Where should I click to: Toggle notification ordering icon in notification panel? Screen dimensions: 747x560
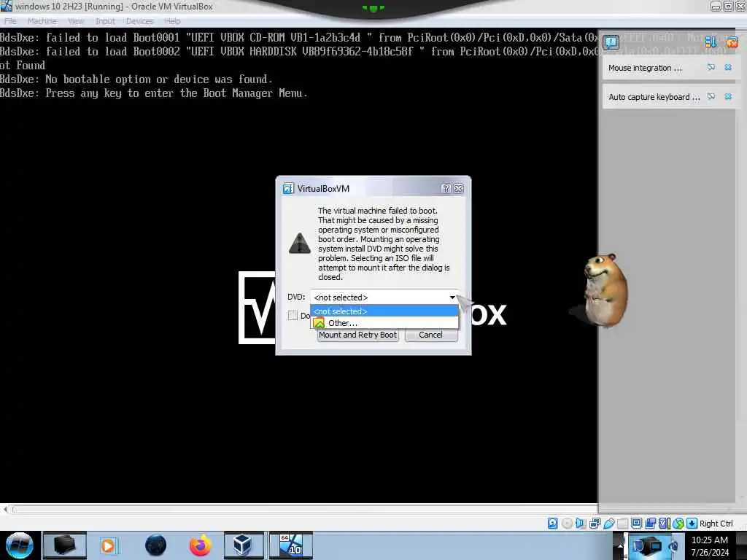[711, 42]
